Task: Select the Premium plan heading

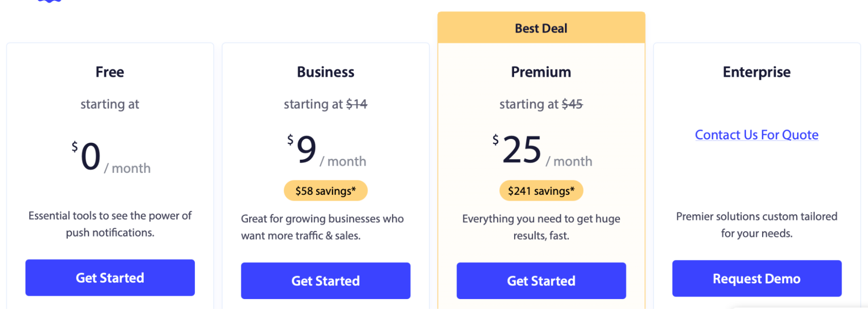Action: click(x=541, y=72)
